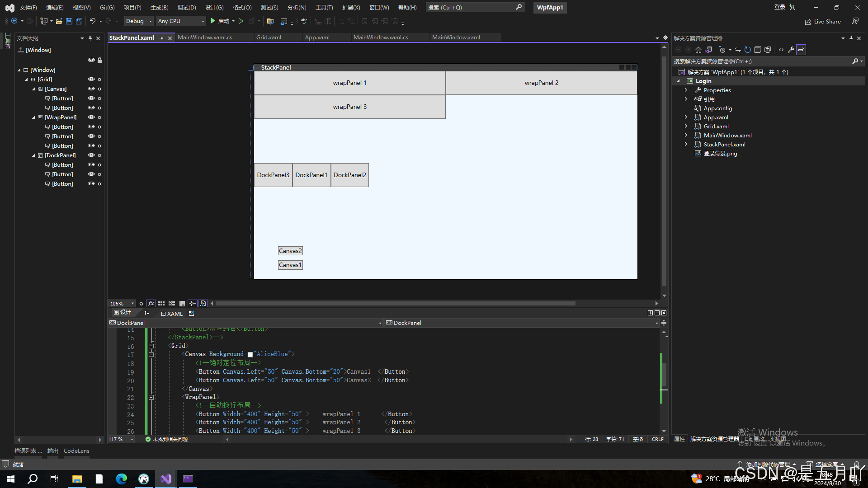The image size is (868, 488).
Task: Click the Save file toolbar icon
Action: point(69,21)
